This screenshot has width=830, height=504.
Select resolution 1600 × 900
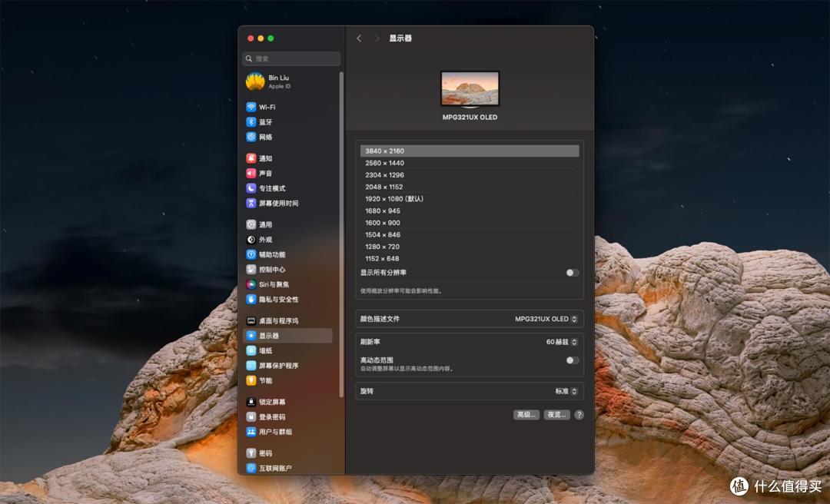(x=470, y=223)
